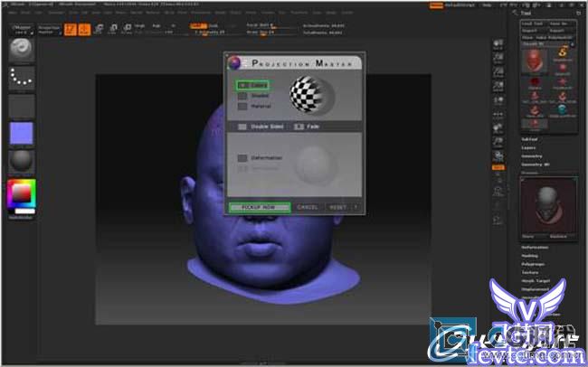The width and height of the screenshot is (588, 367).
Task: Select the red head tool thumbnail
Action: [534, 61]
